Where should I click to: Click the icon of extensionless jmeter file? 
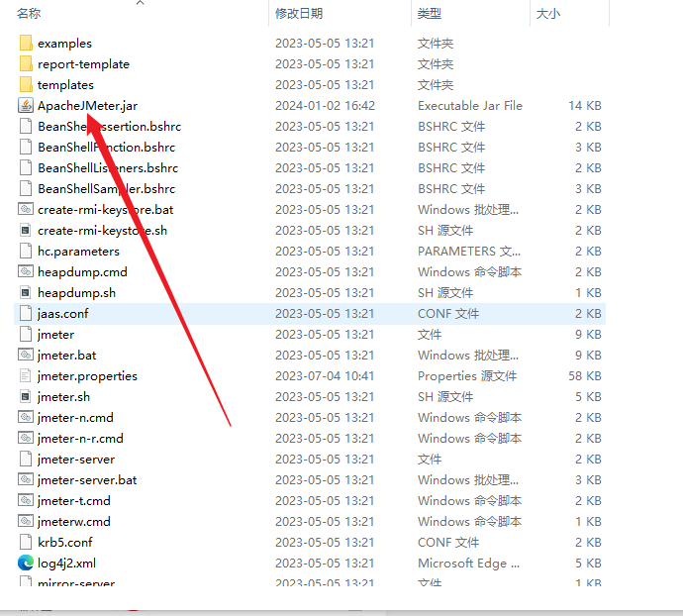click(26, 335)
